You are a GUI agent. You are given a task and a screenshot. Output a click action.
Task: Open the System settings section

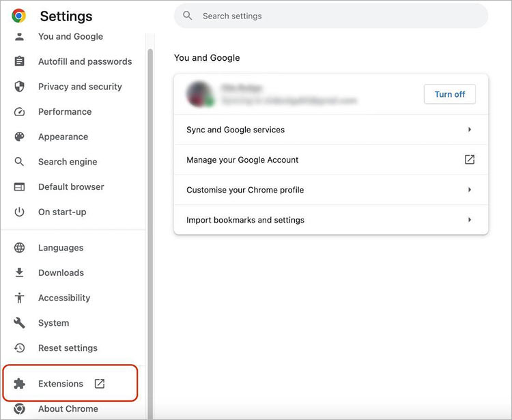(x=53, y=322)
